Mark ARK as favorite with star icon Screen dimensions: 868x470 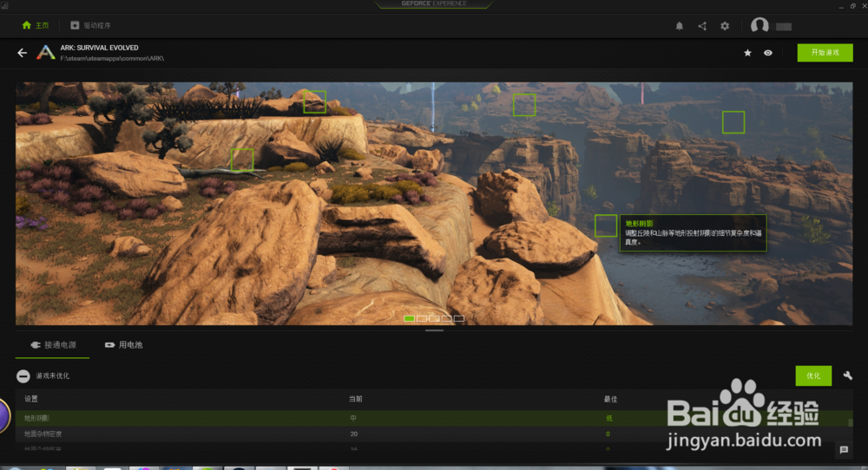(747, 53)
